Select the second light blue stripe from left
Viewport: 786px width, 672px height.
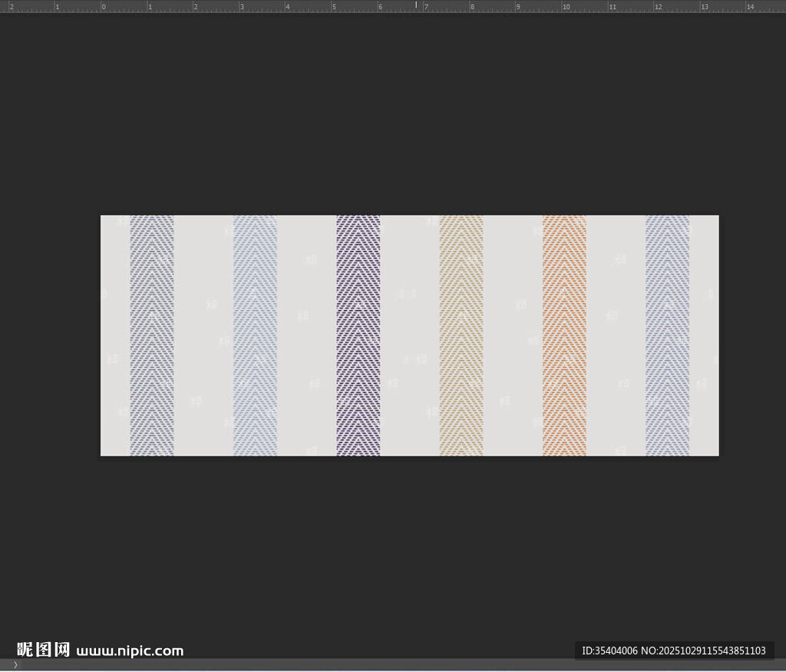255,335
